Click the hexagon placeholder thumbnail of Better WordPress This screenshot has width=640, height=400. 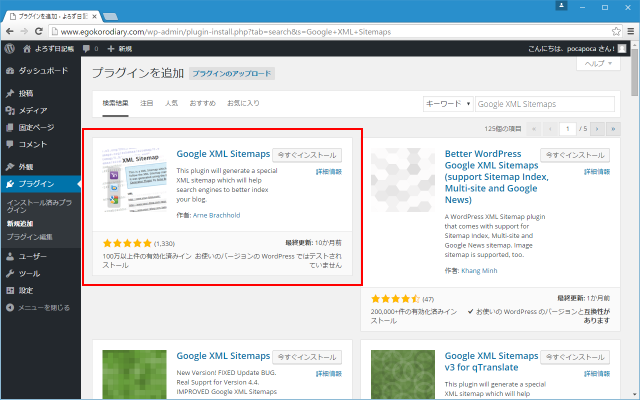pyautogui.click(x=403, y=180)
